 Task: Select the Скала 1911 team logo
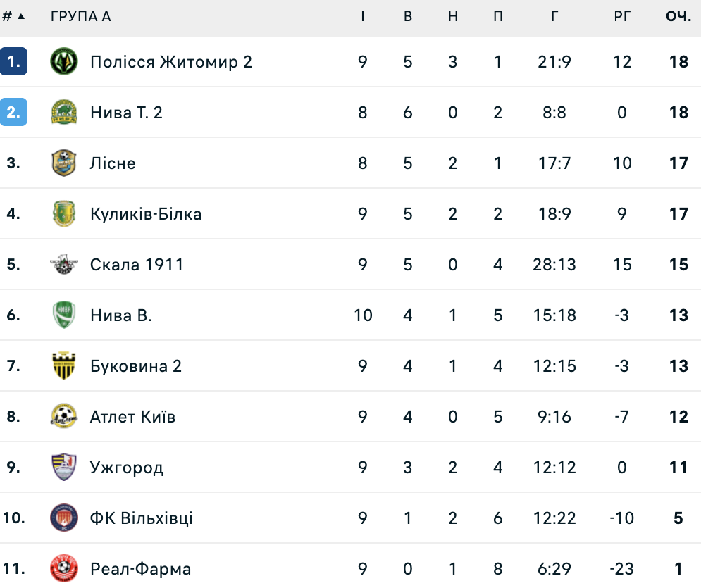pyautogui.click(x=64, y=265)
